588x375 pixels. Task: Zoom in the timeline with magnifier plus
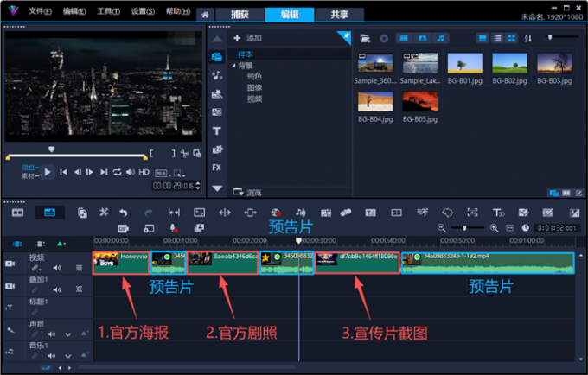494,228
